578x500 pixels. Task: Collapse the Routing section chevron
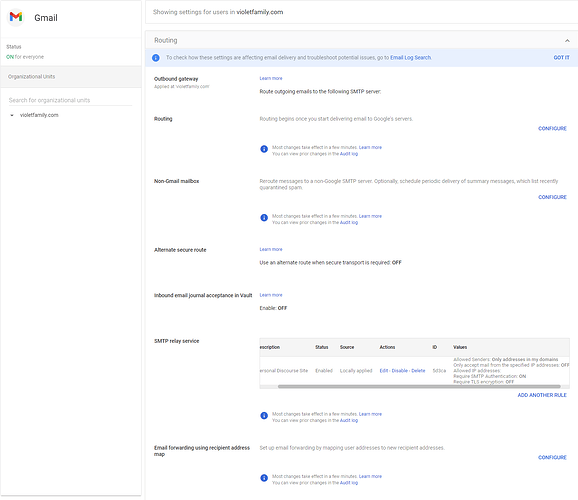tap(567, 41)
